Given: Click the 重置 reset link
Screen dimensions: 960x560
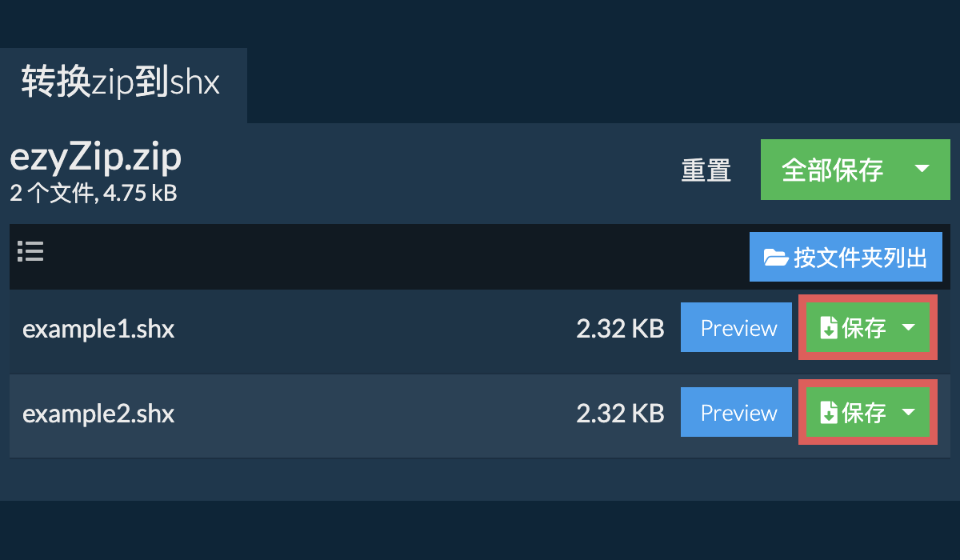Looking at the screenshot, I should (706, 170).
